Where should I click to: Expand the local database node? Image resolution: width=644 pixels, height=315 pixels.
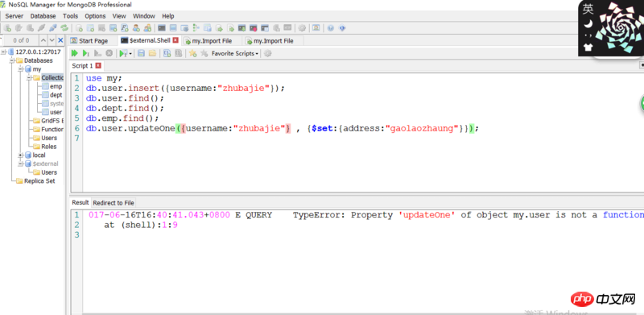pyautogui.click(x=21, y=155)
